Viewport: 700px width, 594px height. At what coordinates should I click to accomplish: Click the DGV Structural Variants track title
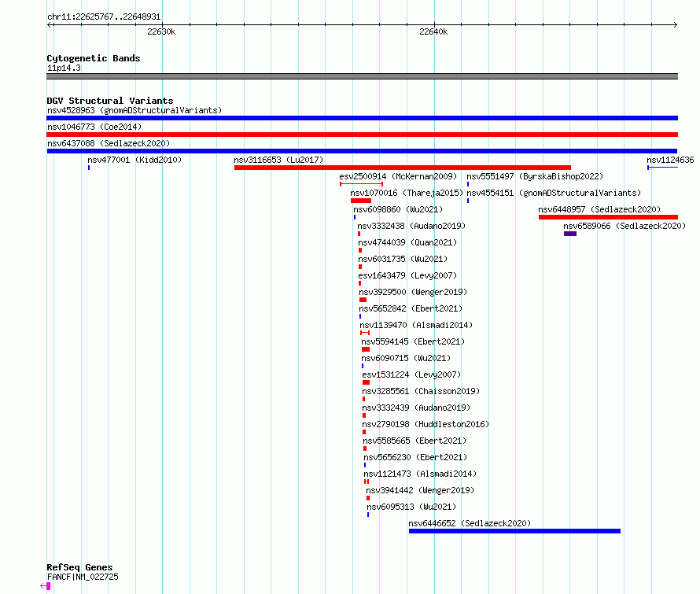[110, 101]
